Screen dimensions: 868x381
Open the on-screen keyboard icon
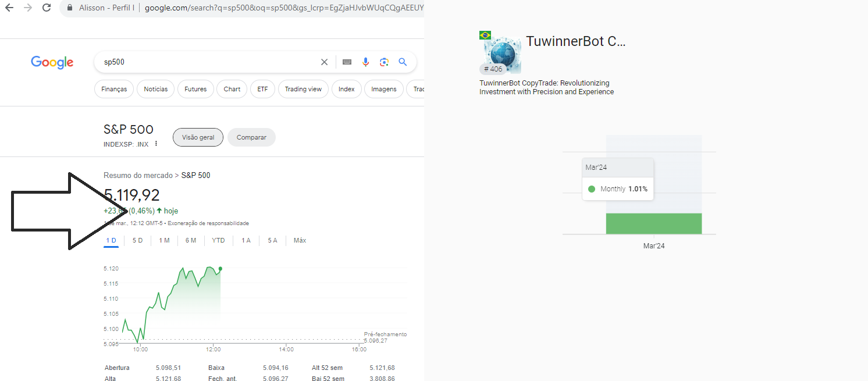347,62
